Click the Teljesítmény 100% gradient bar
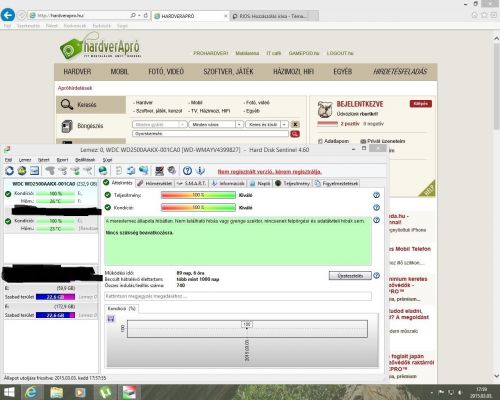This screenshot has width=500, height=400. click(x=198, y=195)
